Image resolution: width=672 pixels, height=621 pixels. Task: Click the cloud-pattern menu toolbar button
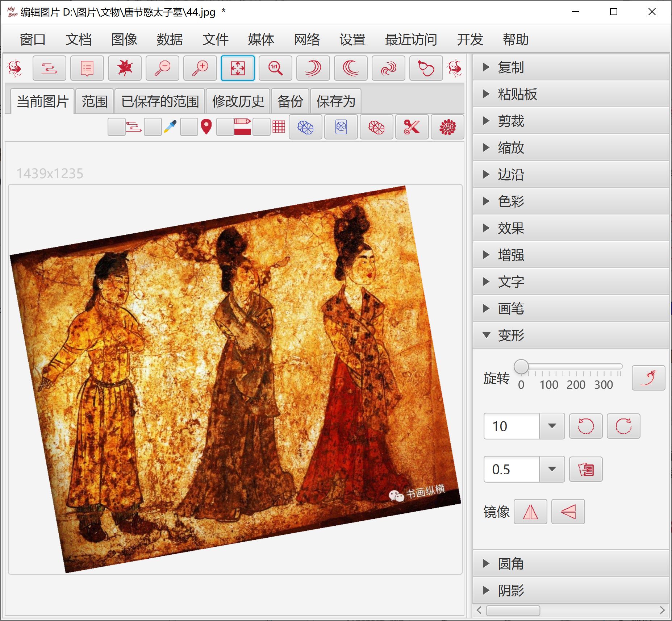[49, 68]
